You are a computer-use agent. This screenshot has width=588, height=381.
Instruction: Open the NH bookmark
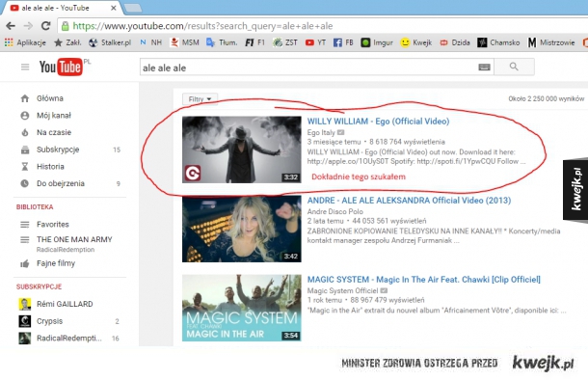[x=150, y=42]
